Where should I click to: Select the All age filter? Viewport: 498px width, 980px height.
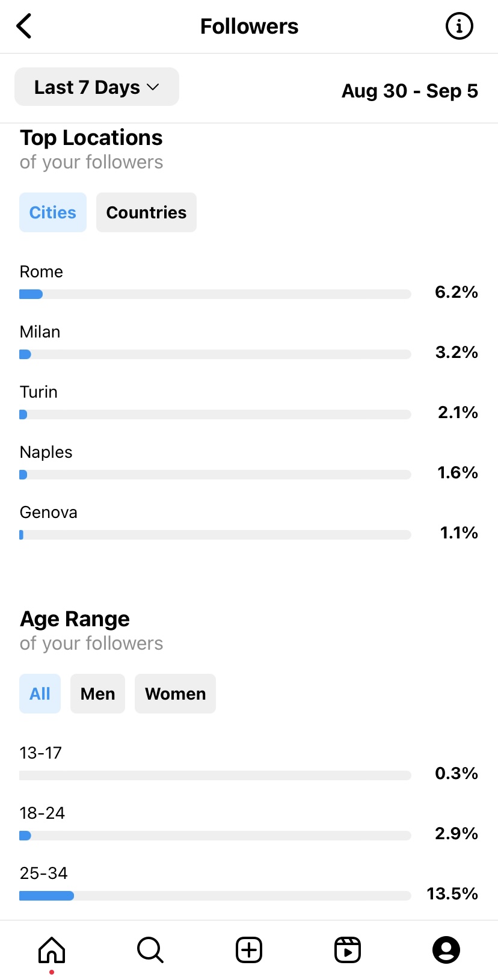(40, 694)
